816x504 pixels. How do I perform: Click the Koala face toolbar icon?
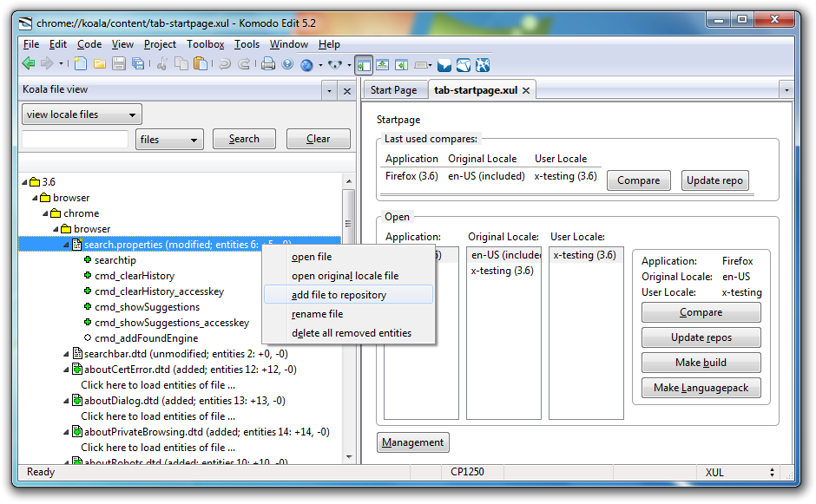(x=334, y=64)
